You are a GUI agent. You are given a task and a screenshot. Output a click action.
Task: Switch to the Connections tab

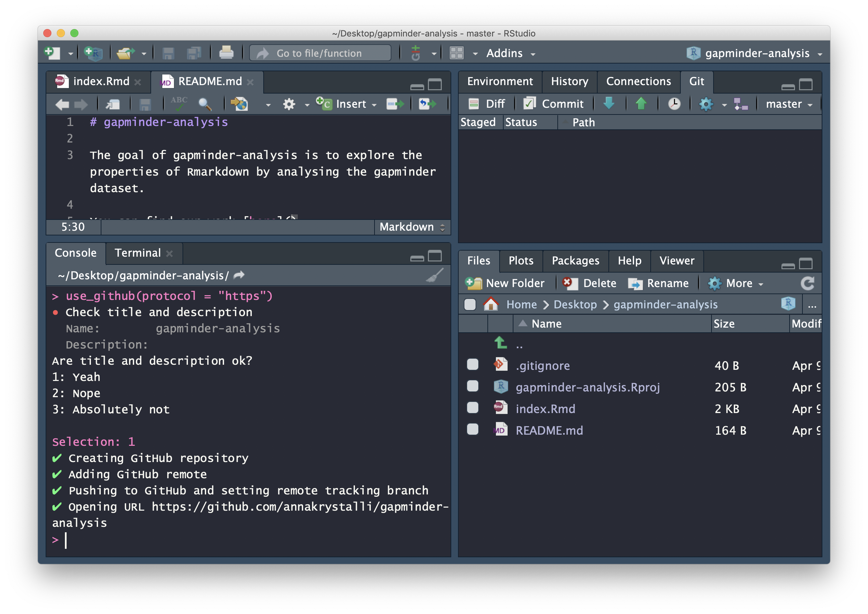click(638, 81)
